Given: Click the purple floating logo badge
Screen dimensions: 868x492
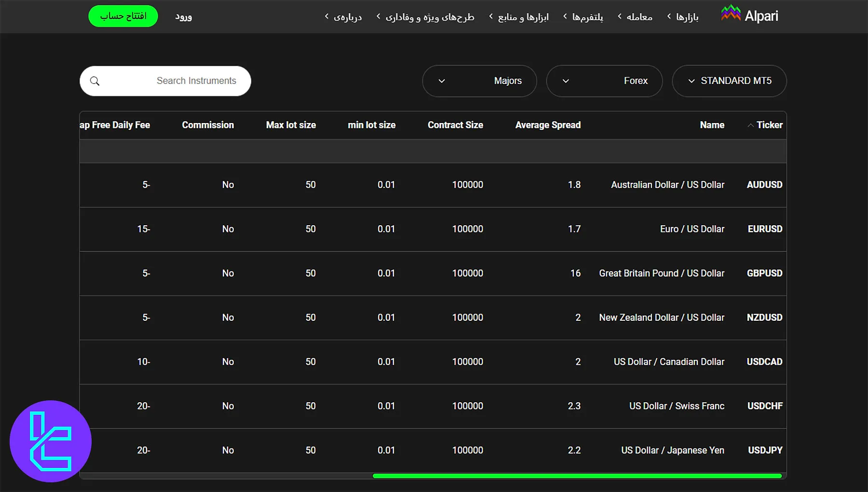Looking at the screenshot, I should click(51, 441).
